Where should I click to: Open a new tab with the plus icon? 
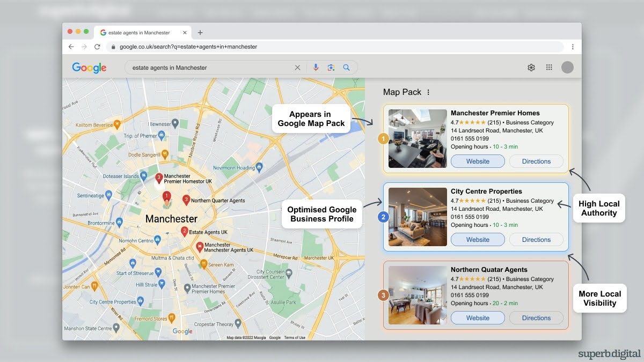200,33
